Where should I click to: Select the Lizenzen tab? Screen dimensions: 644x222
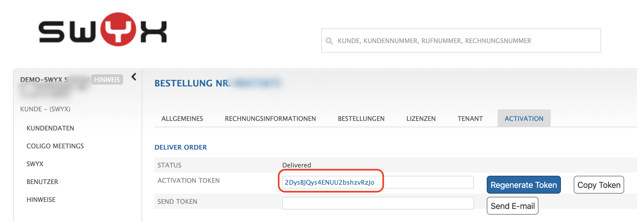(x=421, y=119)
